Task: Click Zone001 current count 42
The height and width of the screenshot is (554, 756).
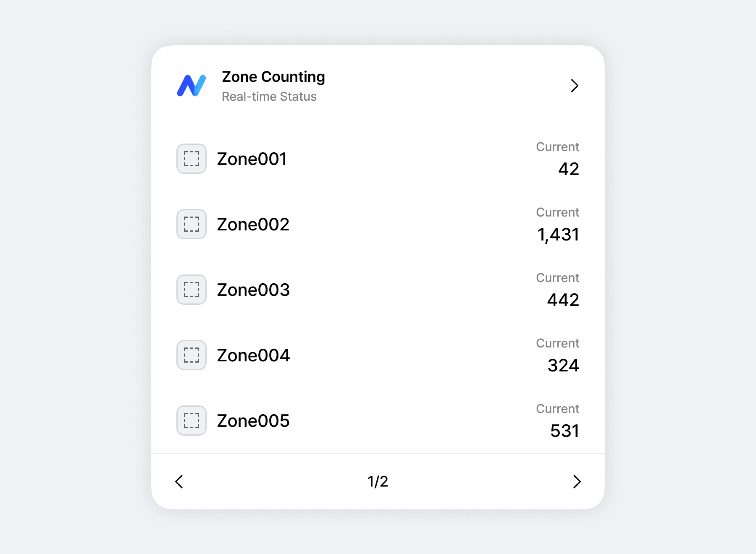Action: 569,169
